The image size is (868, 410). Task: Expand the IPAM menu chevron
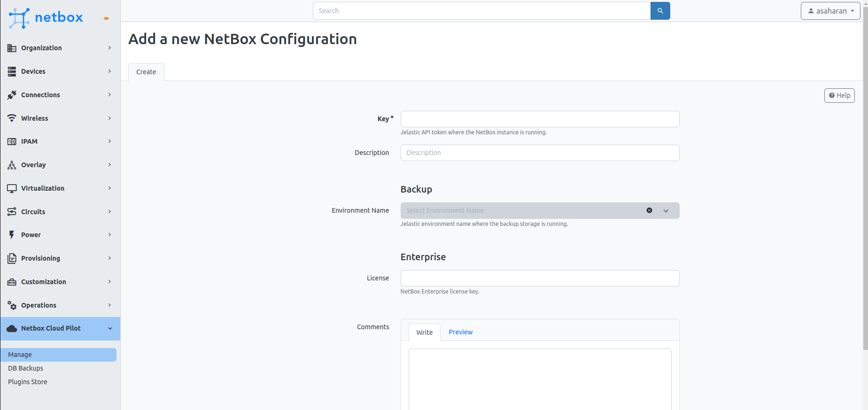pyautogui.click(x=109, y=141)
